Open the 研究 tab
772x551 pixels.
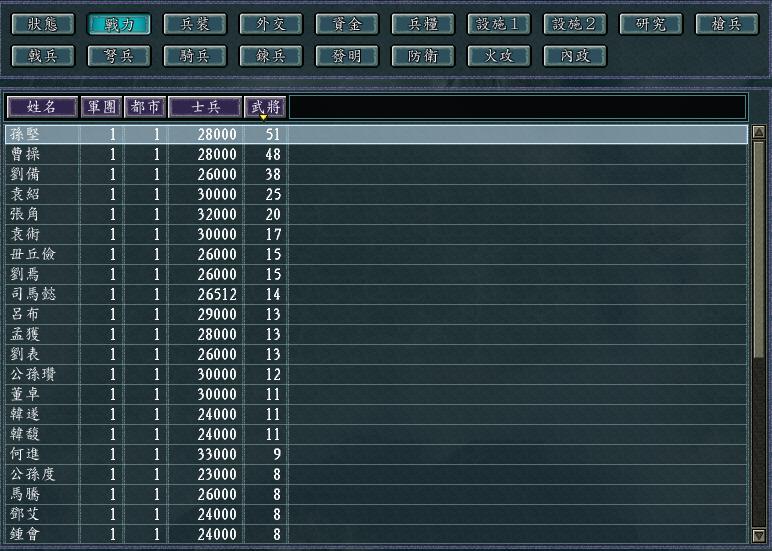[651, 24]
